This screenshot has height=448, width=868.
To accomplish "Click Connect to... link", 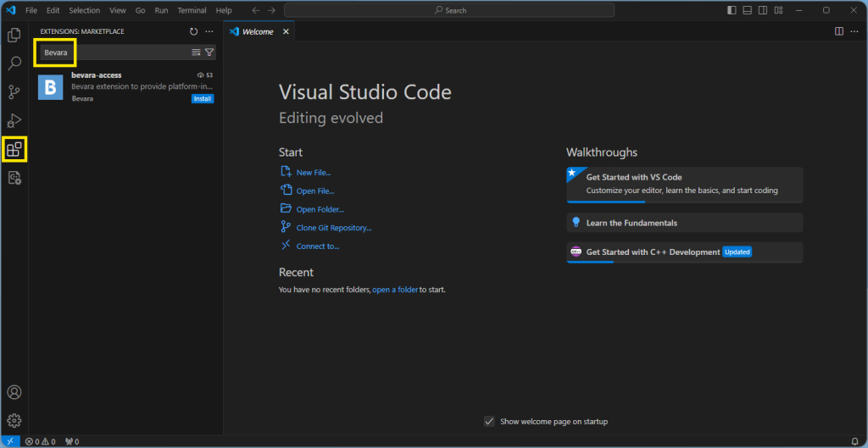I will click(x=318, y=246).
